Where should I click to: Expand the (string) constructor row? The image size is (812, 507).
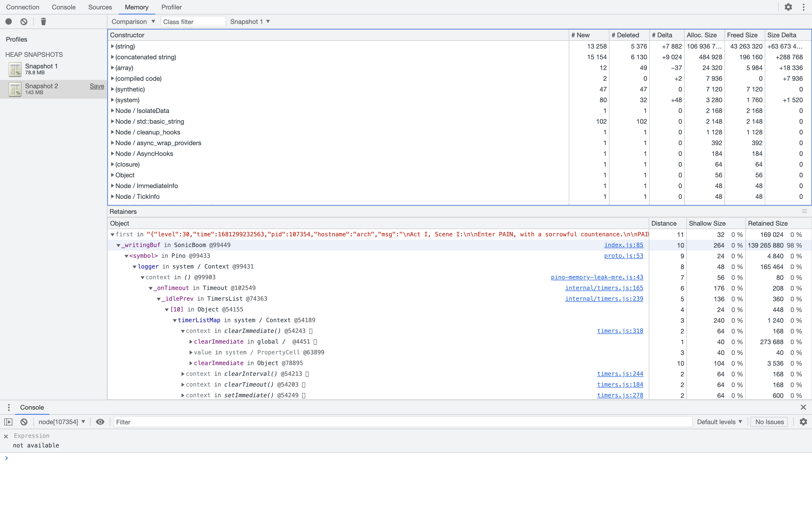pyautogui.click(x=113, y=46)
